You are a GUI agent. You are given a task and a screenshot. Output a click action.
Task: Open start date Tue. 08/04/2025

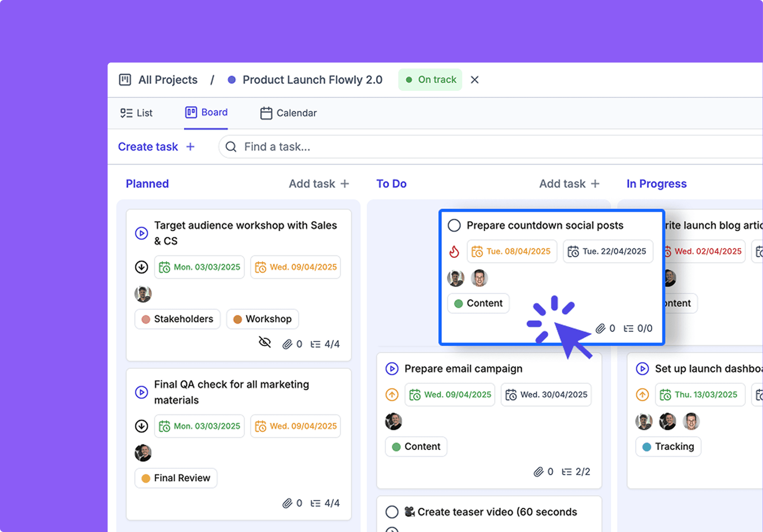pos(512,251)
